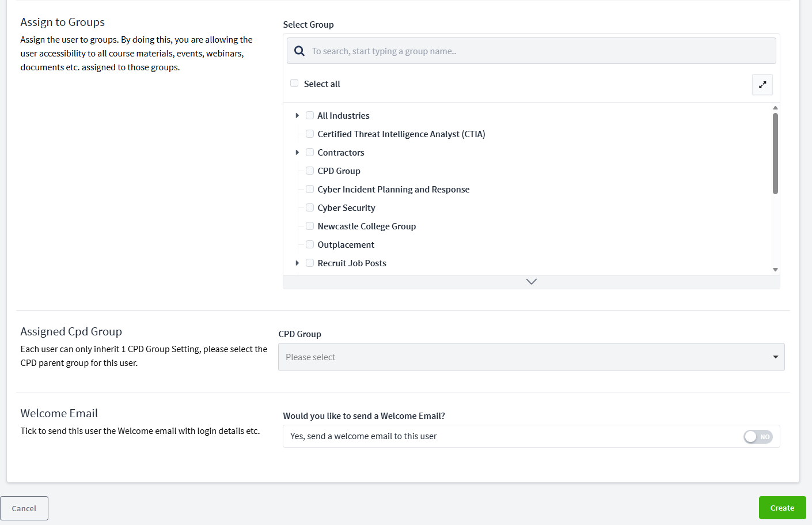The height and width of the screenshot is (525, 812).
Task: Click the Select all label
Action: 322,84
